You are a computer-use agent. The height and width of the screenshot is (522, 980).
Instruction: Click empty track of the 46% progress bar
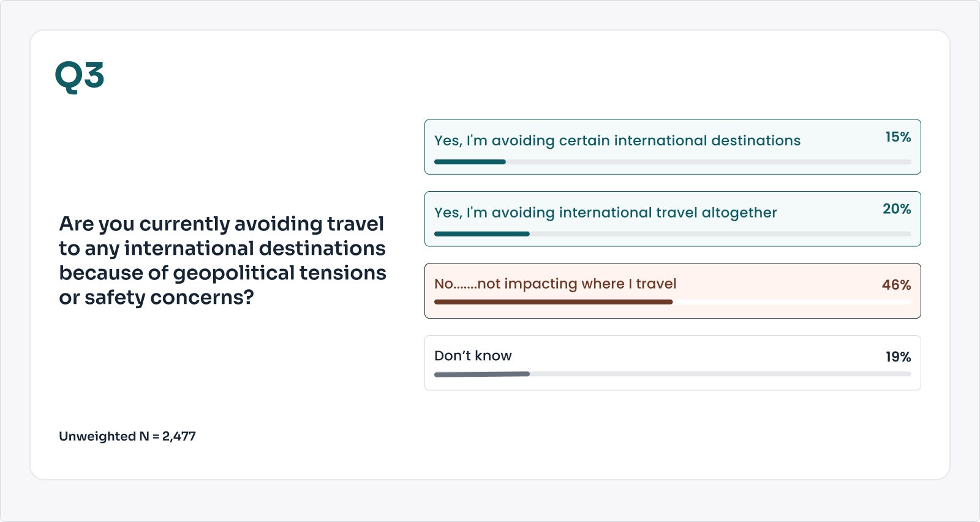791,302
